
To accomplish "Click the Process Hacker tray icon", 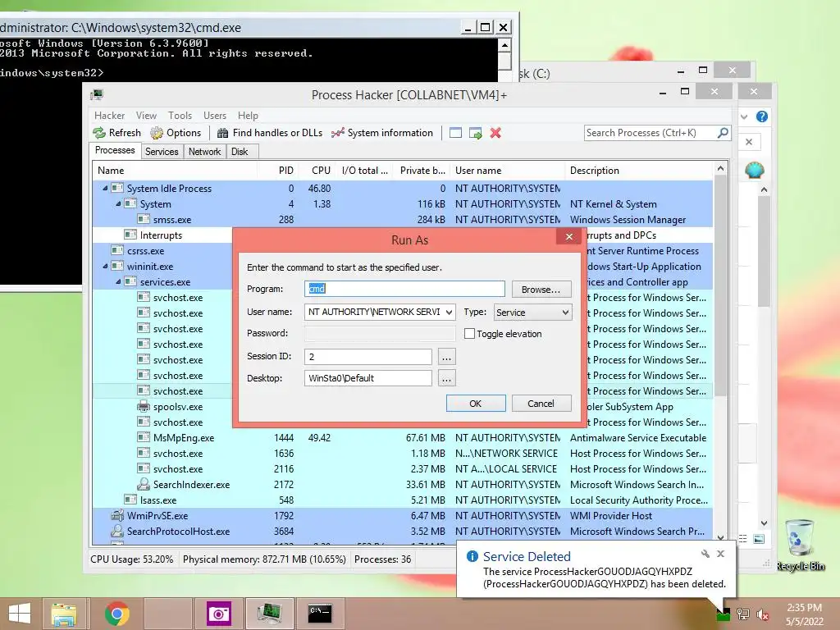I will click(724, 614).
